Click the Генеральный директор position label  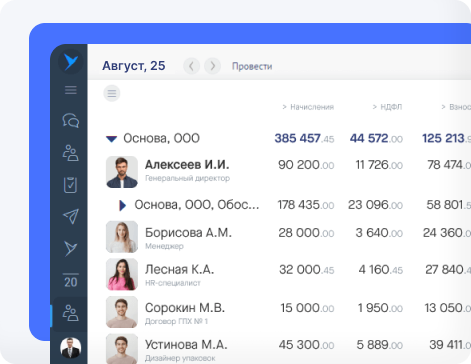(x=187, y=178)
